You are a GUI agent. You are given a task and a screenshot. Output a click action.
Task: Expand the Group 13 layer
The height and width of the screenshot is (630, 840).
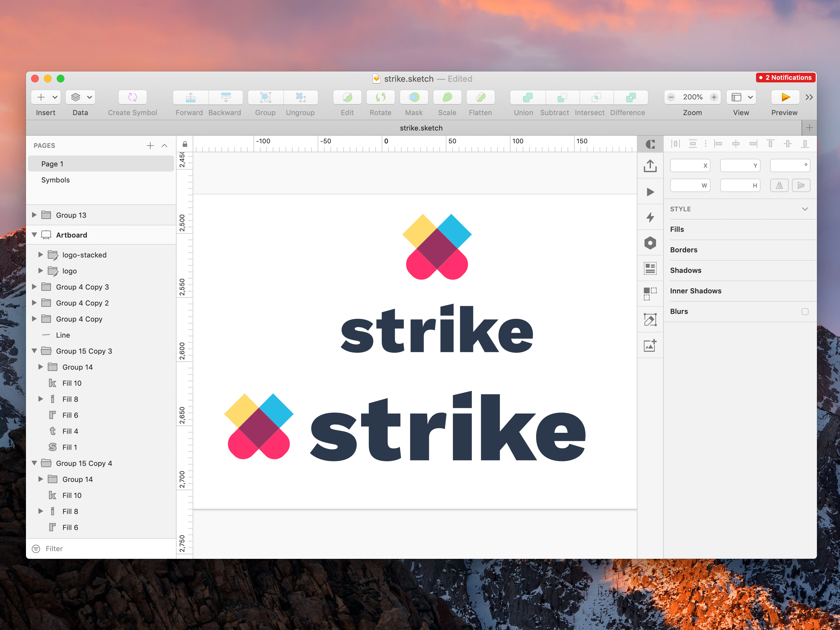coord(34,215)
